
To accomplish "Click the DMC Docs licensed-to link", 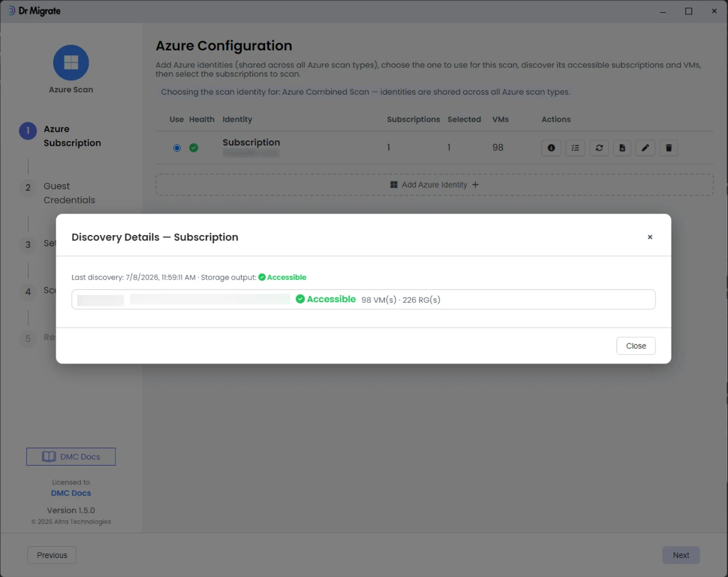I will click(x=71, y=493).
